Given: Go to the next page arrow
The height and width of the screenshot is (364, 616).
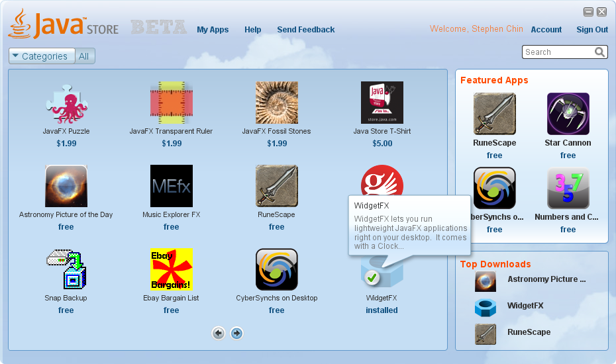Looking at the screenshot, I should click(236, 334).
